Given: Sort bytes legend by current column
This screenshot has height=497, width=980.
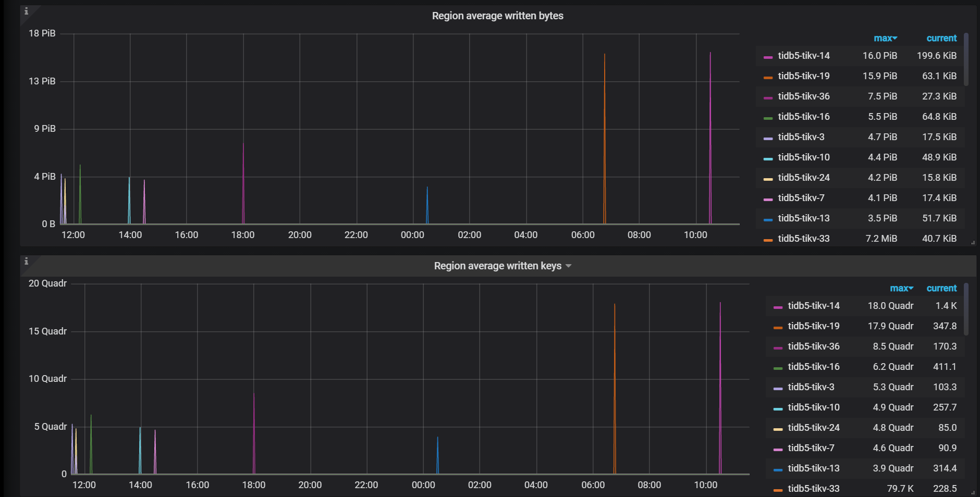Looking at the screenshot, I should pos(941,38).
